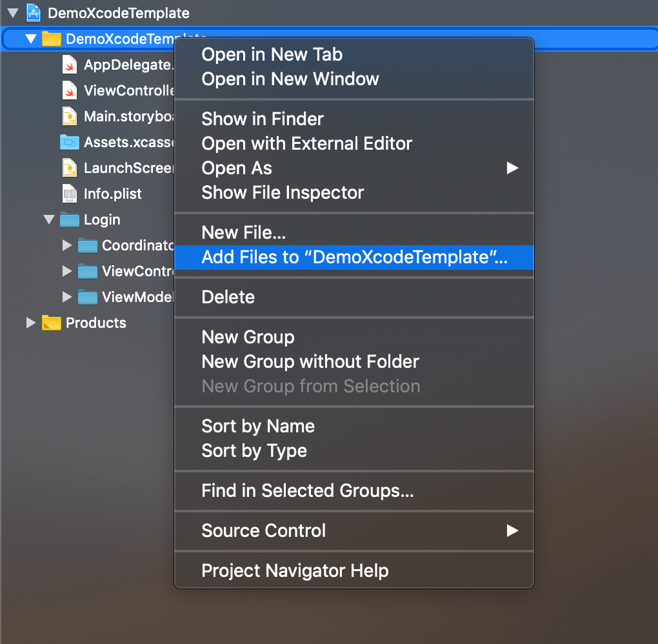Open the Open As submenu arrow
Image resolution: width=658 pixels, height=644 pixels.
pyautogui.click(x=512, y=168)
